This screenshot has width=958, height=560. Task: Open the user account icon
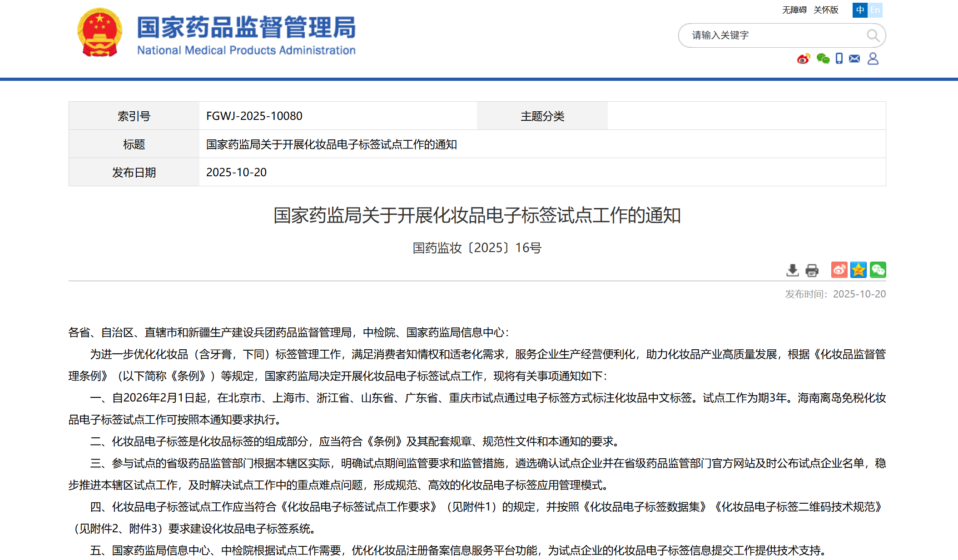[873, 59]
